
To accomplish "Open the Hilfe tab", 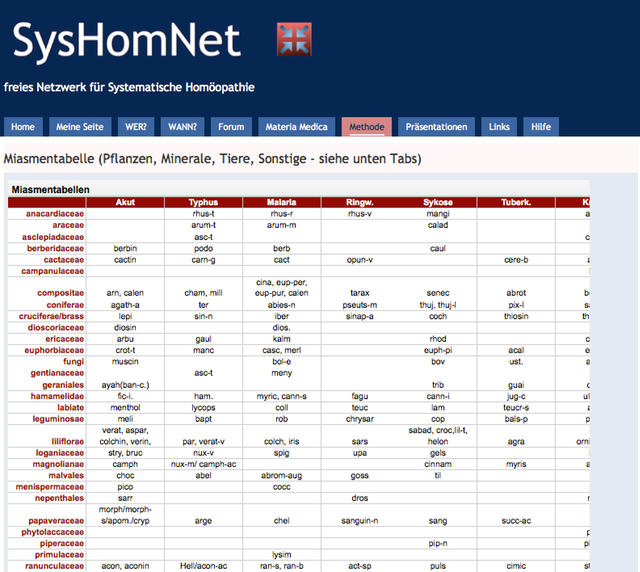I will coord(541,127).
